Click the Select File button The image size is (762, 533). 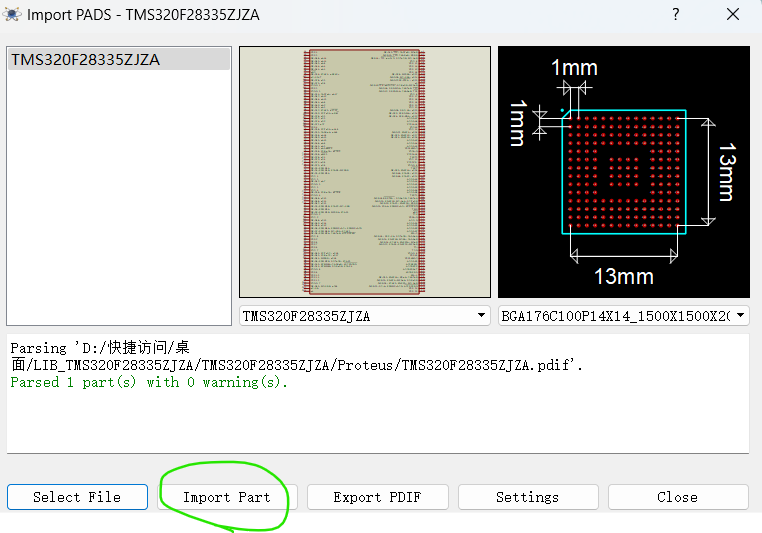pyautogui.click(x=77, y=497)
